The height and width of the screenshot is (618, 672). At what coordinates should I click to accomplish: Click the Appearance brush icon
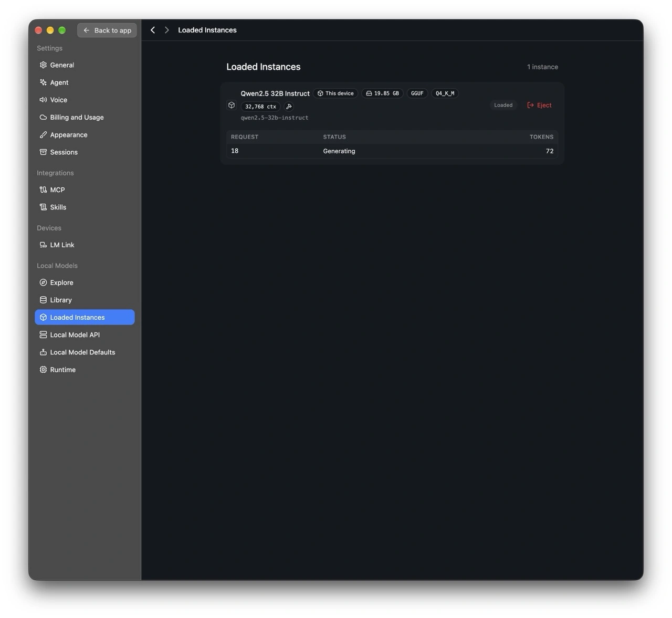click(43, 135)
